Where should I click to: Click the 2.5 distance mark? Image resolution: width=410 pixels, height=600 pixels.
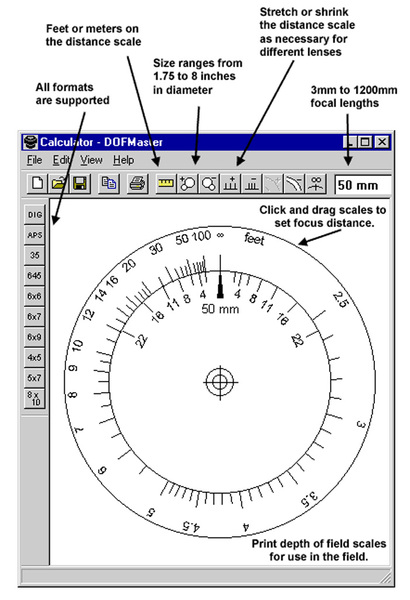341,300
